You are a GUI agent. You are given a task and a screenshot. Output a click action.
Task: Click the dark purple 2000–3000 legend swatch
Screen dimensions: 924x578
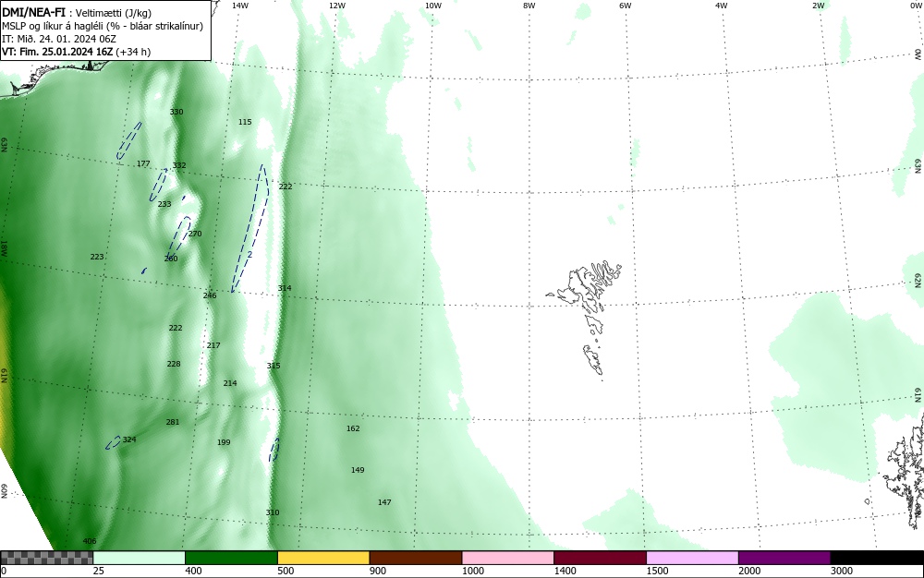[x=784, y=558]
